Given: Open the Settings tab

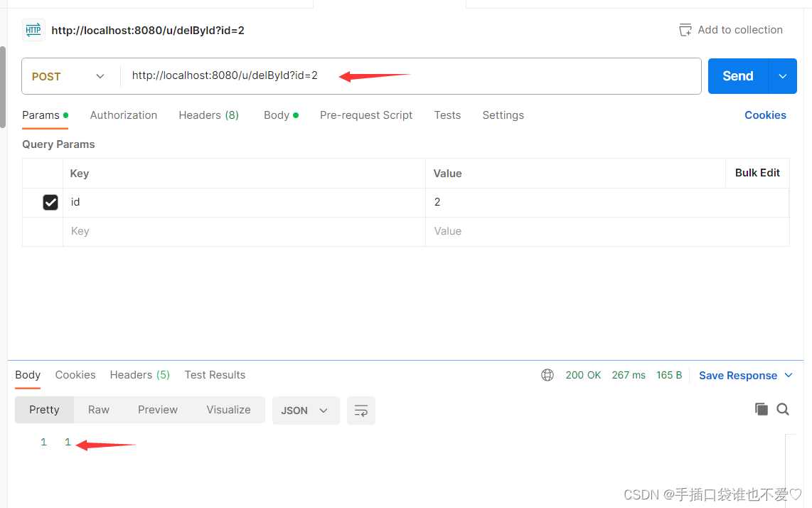Looking at the screenshot, I should (503, 115).
